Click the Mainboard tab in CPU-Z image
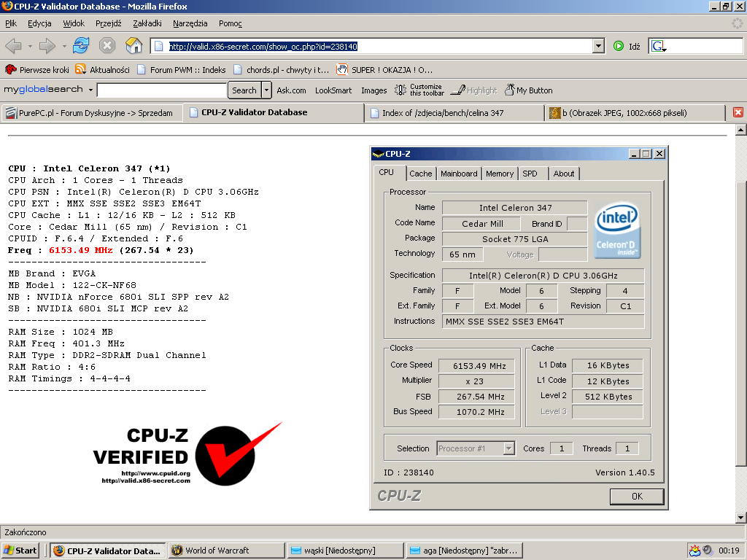Image resolution: width=747 pixels, height=560 pixels. click(459, 174)
